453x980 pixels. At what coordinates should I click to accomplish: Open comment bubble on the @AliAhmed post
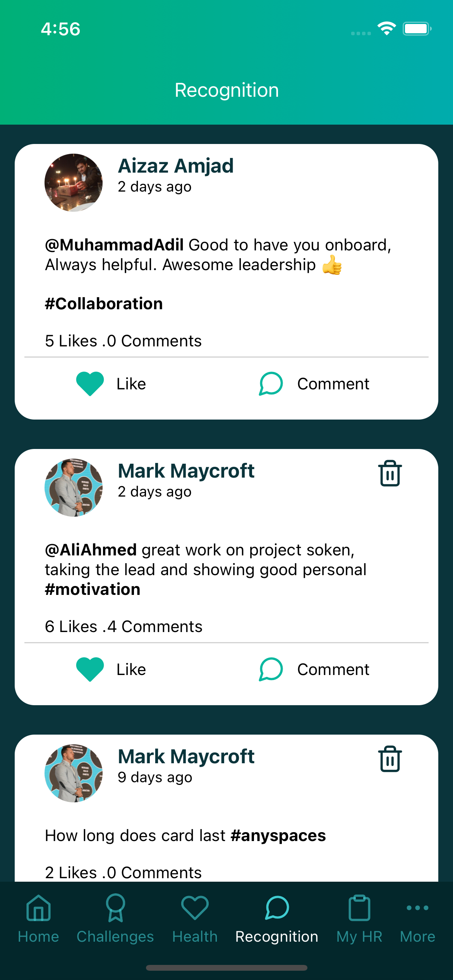pyautogui.click(x=271, y=669)
